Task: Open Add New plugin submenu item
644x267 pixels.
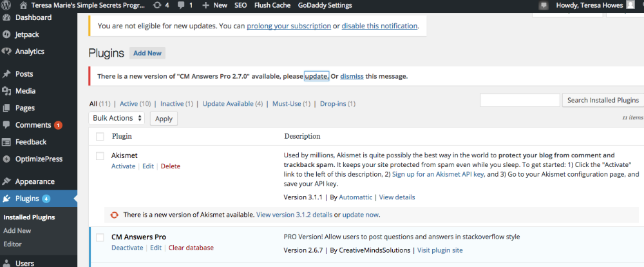Action: tap(17, 231)
